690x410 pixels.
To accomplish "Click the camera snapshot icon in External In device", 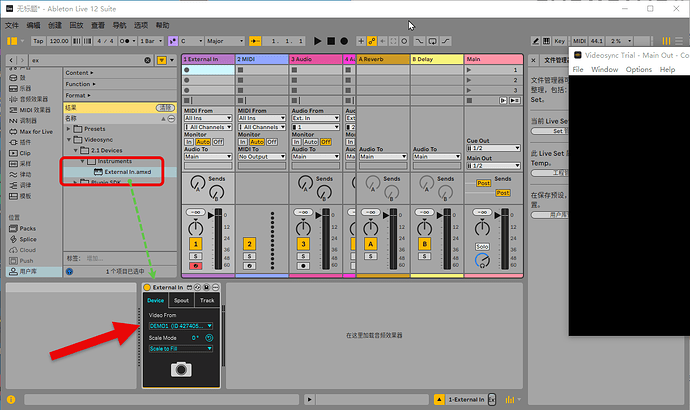I will [x=181, y=369].
